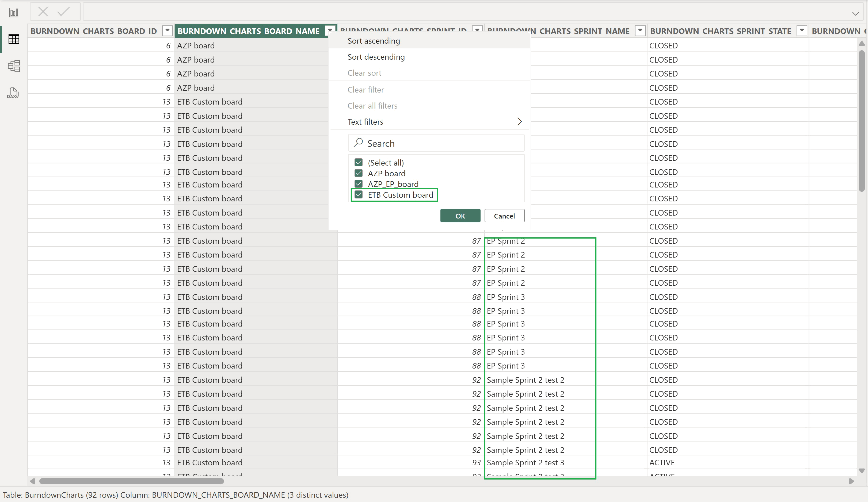
Task: Commit changes with the checkmark toolbar icon
Action: point(63,11)
